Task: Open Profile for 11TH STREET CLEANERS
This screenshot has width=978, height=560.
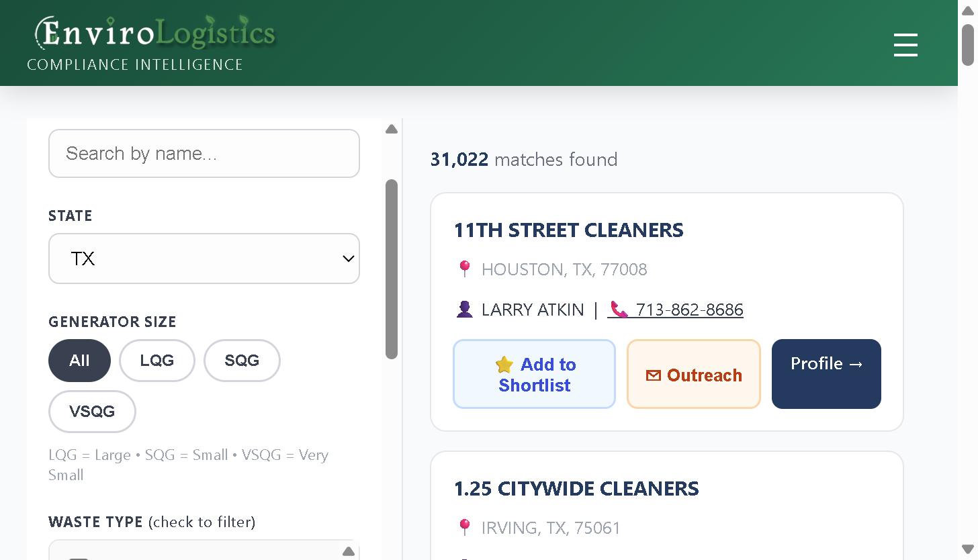Action: pos(826,374)
